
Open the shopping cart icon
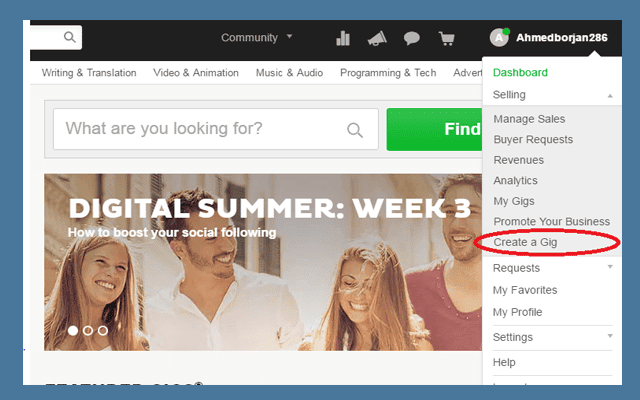click(446, 38)
